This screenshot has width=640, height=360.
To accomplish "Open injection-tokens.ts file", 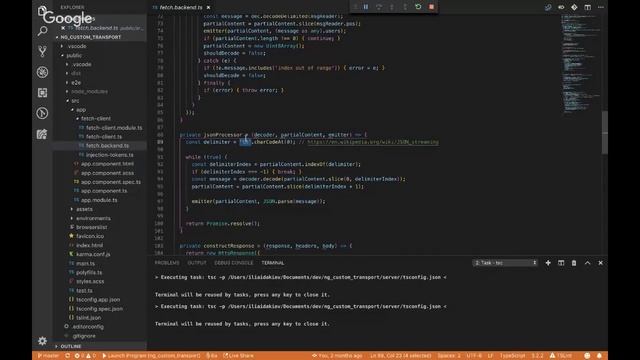I will (109, 155).
